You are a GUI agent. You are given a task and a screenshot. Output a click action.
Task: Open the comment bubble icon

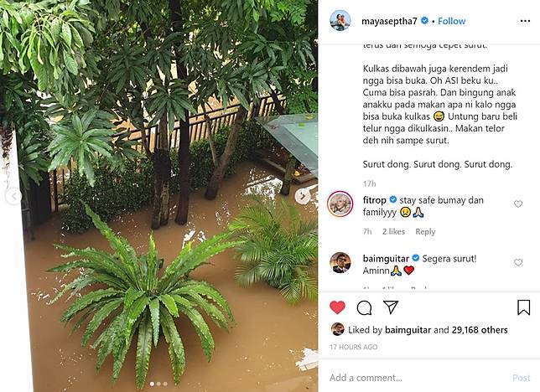coord(364,307)
